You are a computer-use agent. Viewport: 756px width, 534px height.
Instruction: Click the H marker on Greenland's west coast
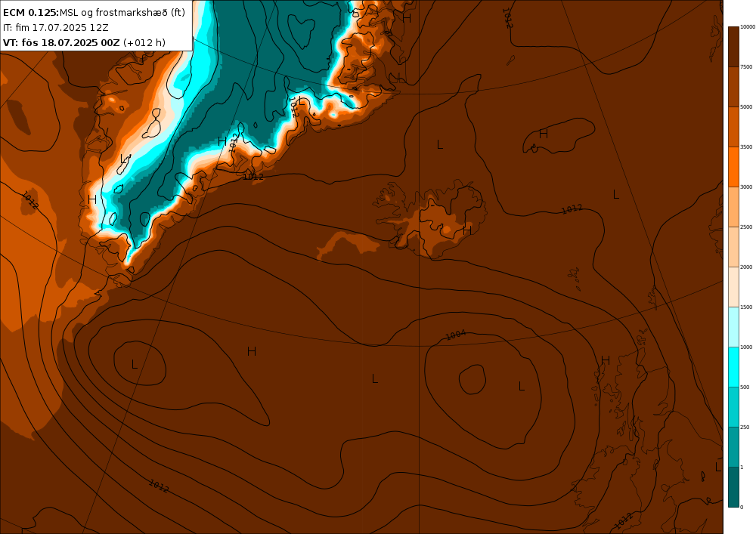[92, 199]
